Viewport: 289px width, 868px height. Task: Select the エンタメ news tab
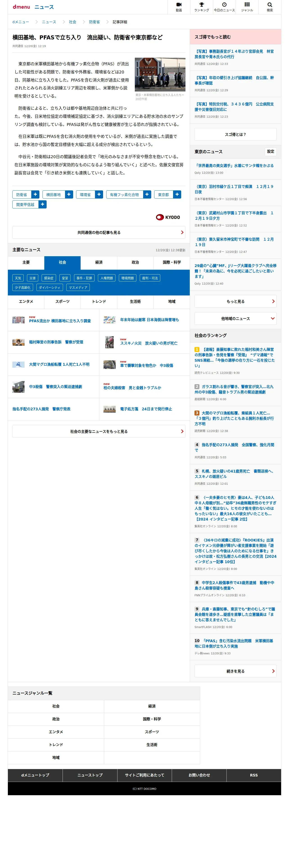click(26, 302)
